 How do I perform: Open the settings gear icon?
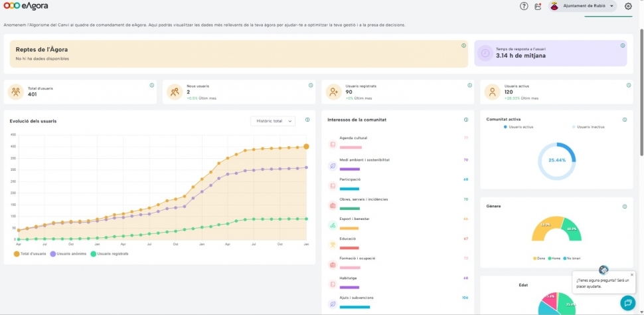pos(628,6)
